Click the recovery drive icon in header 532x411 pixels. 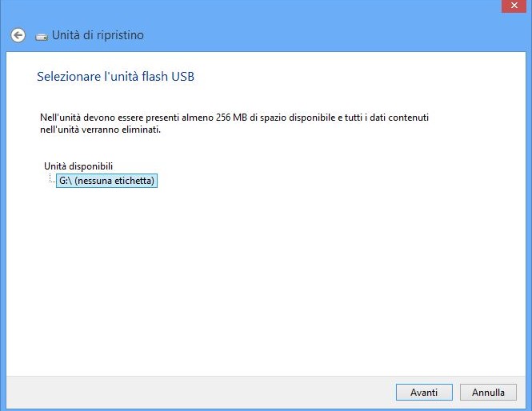point(42,36)
